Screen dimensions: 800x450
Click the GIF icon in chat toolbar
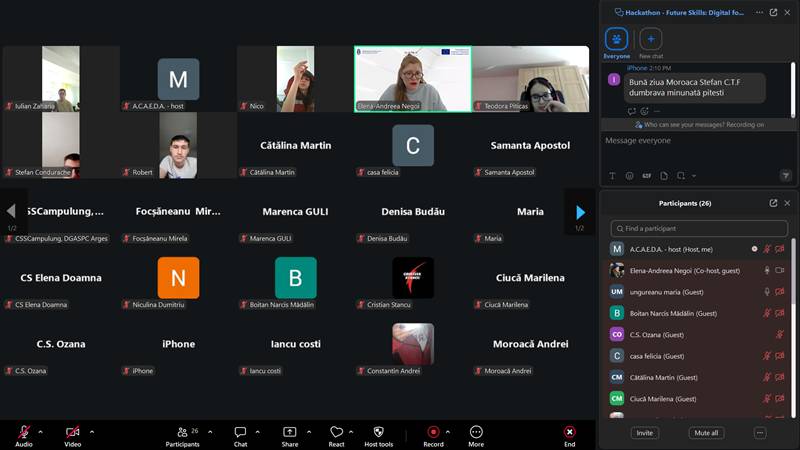pyautogui.click(x=646, y=175)
